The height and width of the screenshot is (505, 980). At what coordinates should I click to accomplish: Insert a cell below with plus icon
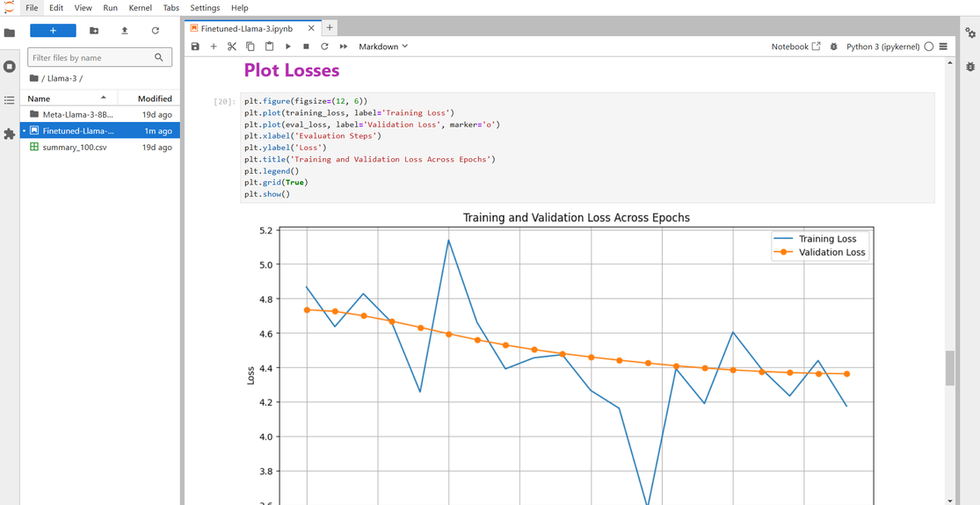[x=213, y=47]
